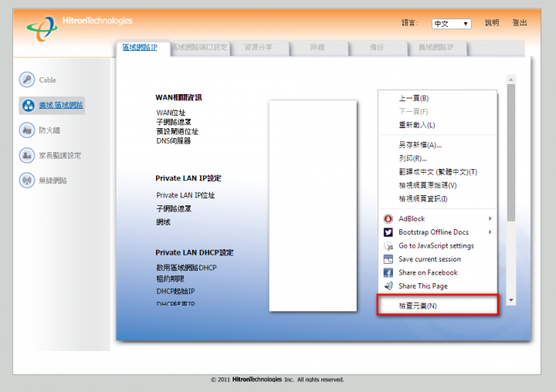Screen dimensions: 556x392
Task: Click the 預設閘道位址 label
Action: pyautogui.click(x=178, y=131)
